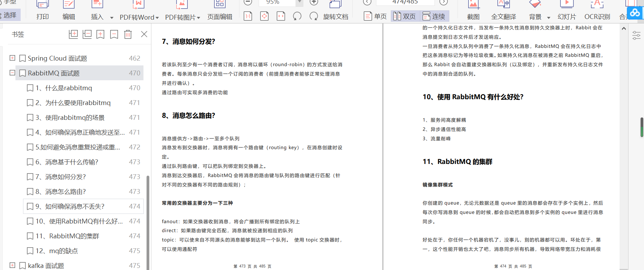Expand the kafka 面试题 node
644x270 pixels.
12,265
